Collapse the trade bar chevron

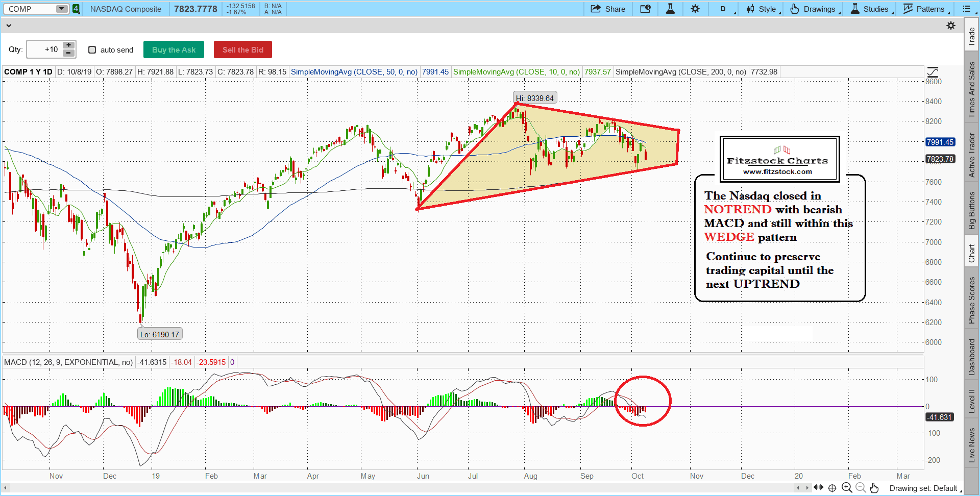(x=9, y=26)
